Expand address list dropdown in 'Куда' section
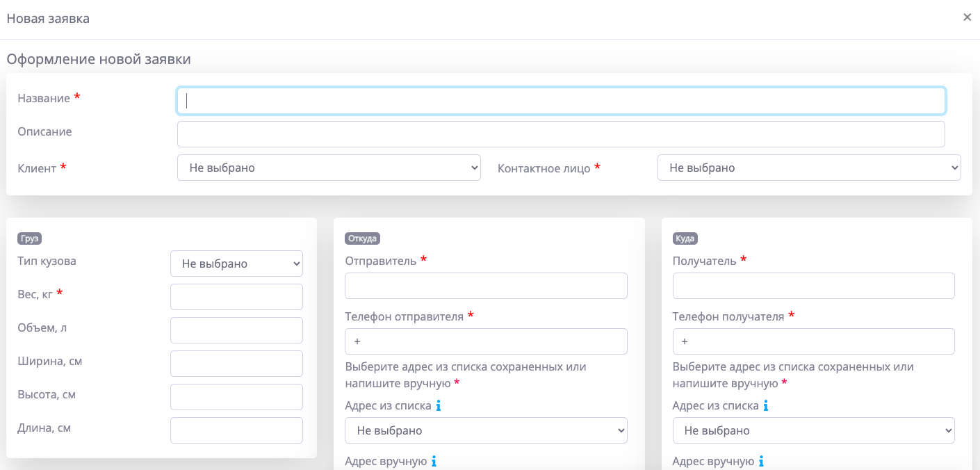Viewport: 980px width, 470px height. (x=813, y=430)
